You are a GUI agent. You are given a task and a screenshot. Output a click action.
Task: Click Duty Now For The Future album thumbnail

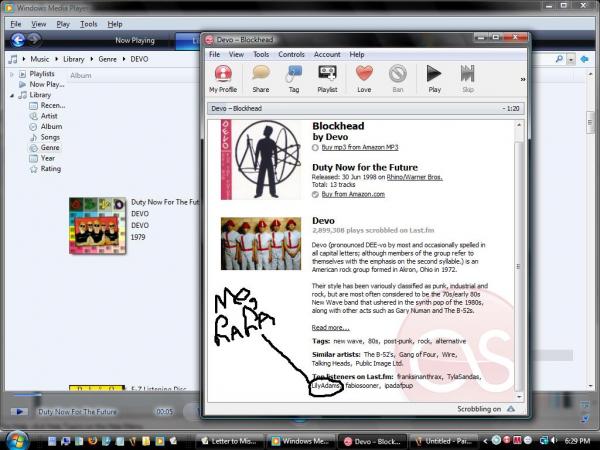(98, 226)
